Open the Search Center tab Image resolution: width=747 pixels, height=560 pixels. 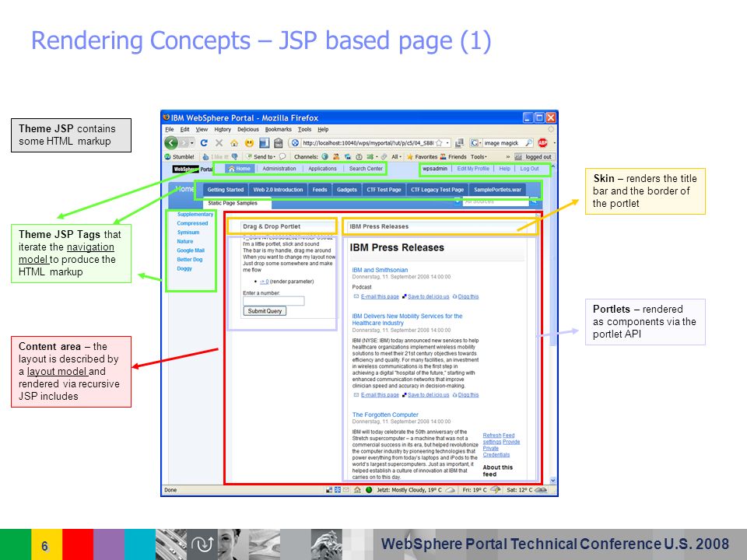366,169
